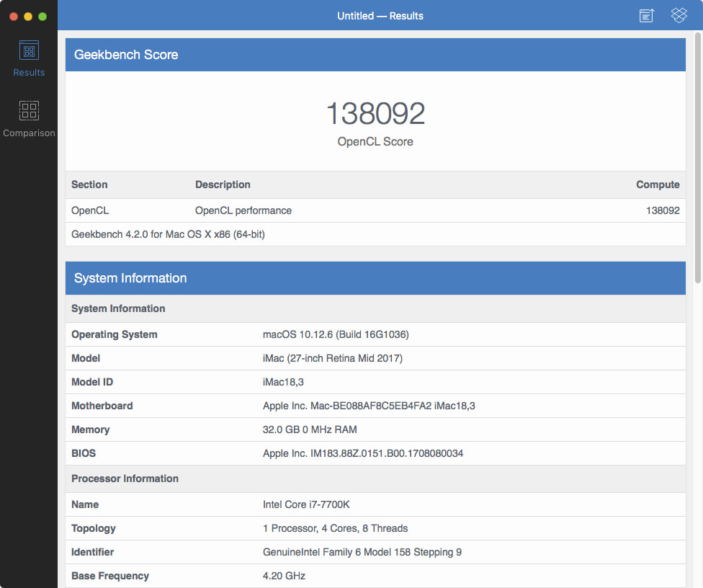The height and width of the screenshot is (588, 703).
Task: Open the Results view icon in sidebar
Action: pyautogui.click(x=29, y=50)
